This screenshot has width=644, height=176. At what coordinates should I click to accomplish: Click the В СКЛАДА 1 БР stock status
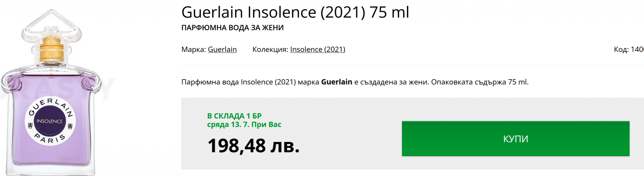point(234,116)
